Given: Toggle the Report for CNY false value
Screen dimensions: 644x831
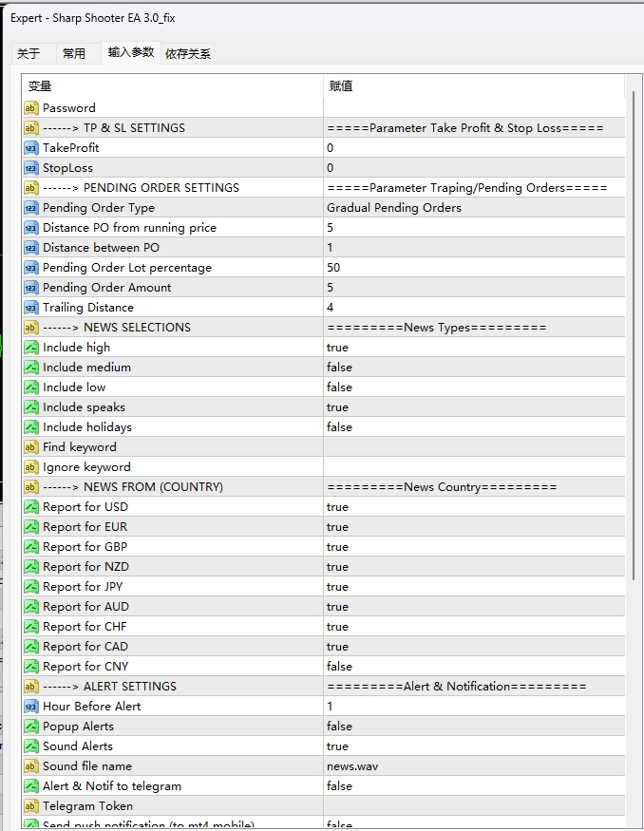Looking at the screenshot, I should (474, 667).
